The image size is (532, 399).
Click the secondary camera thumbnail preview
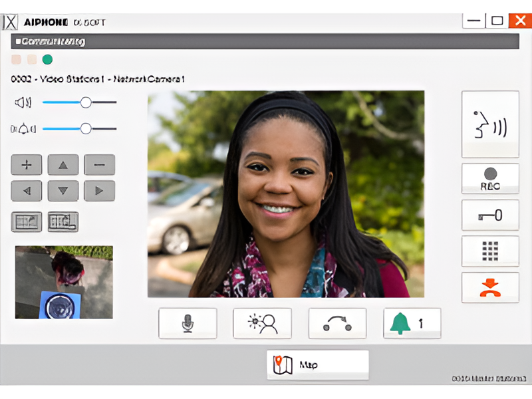(64, 282)
